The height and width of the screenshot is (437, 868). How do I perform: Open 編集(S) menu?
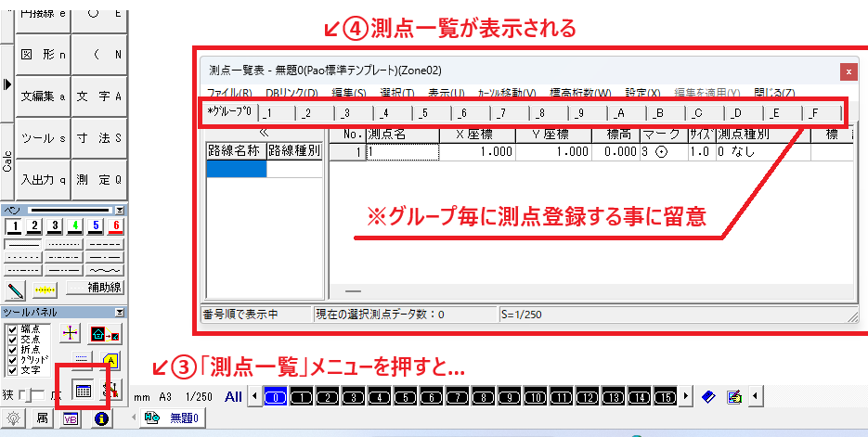[x=349, y=93]
